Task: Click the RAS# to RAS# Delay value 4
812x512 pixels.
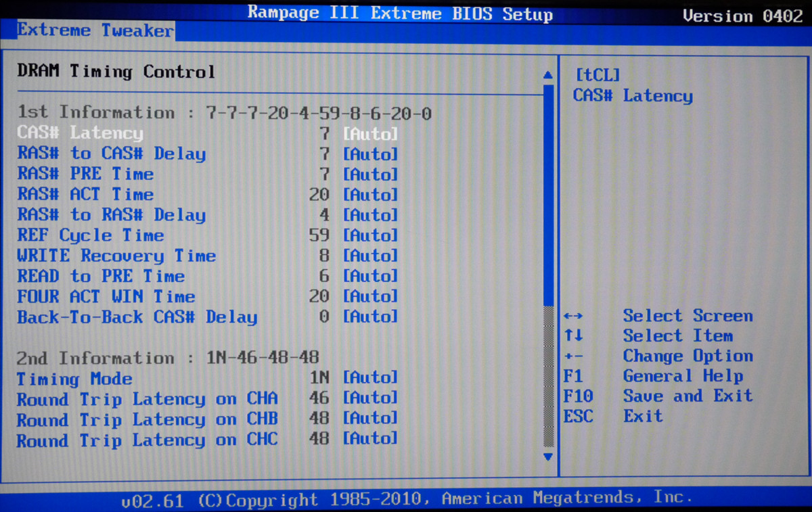Action: (x=324, y=215)
